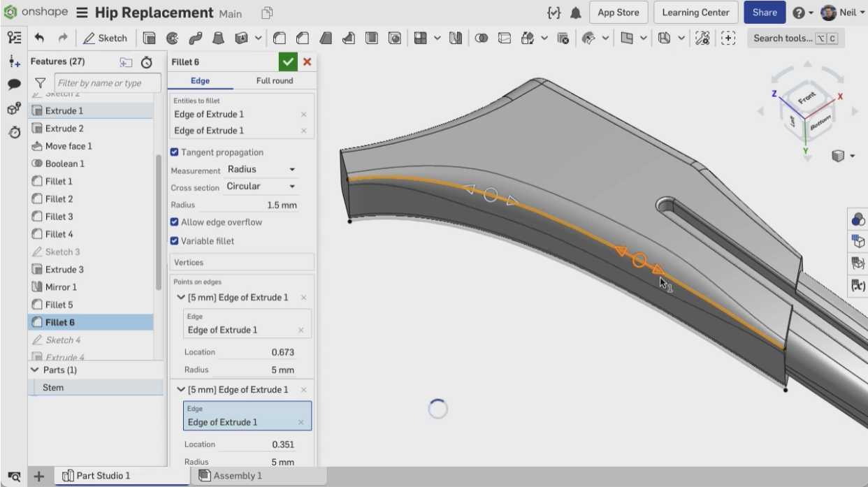The width and height of the screenshot is (868, 487).
Task: Click the rollback stopwatch icon in Features header
Action: click(147, 62)
